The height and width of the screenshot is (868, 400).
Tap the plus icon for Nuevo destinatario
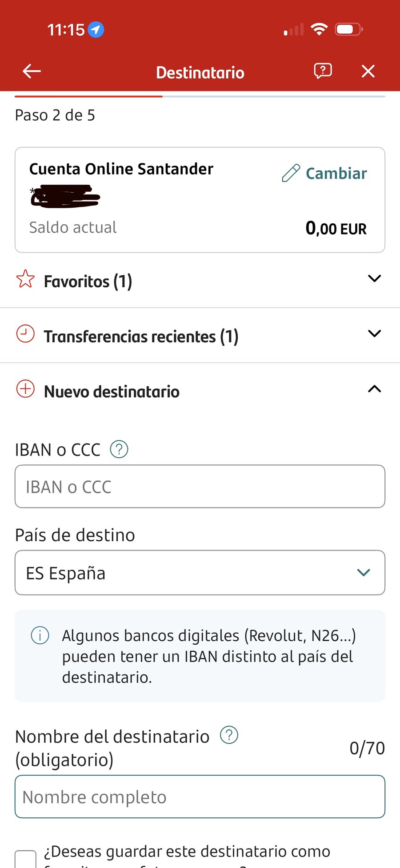(25, 389)
